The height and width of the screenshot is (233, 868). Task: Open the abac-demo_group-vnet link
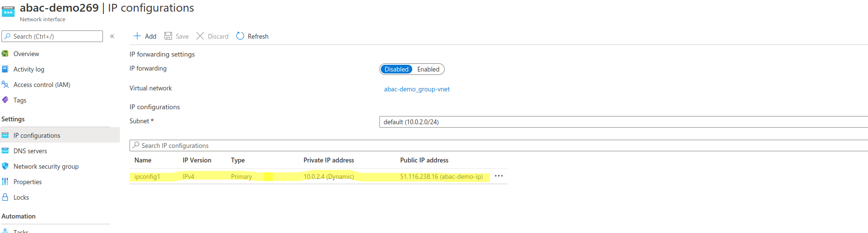(x=417, y=89)
